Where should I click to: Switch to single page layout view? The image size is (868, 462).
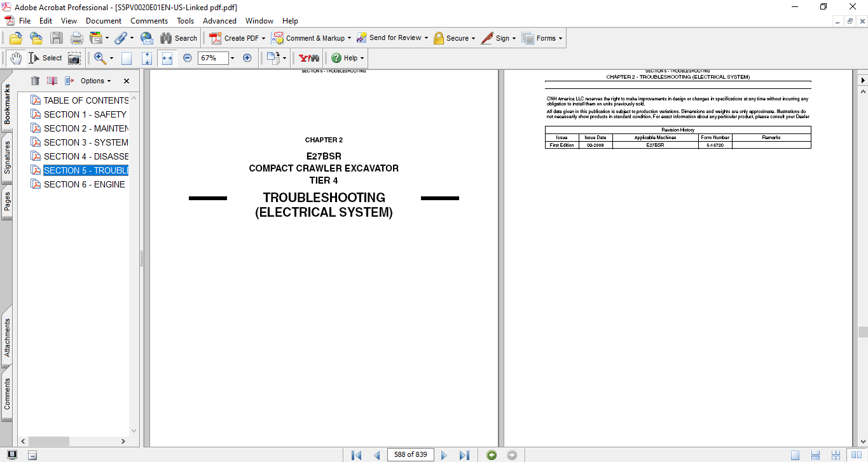pos(795,455)
